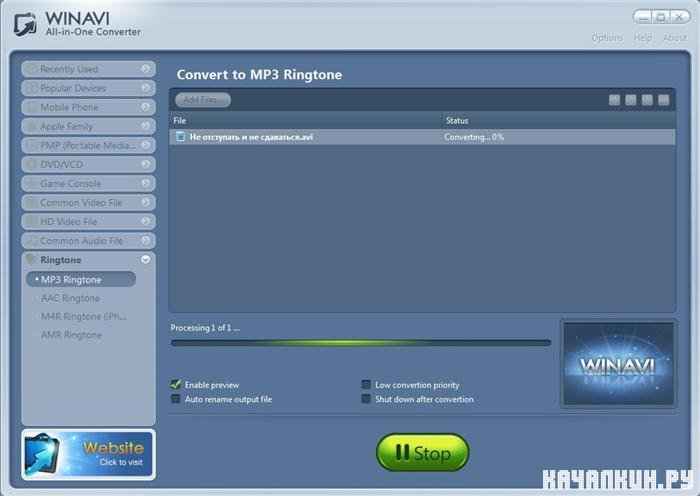The width and height of the screenshot is (700, 496).
Task: Click the file icon beside the .avi filename
Action: [x=180, y=137]
